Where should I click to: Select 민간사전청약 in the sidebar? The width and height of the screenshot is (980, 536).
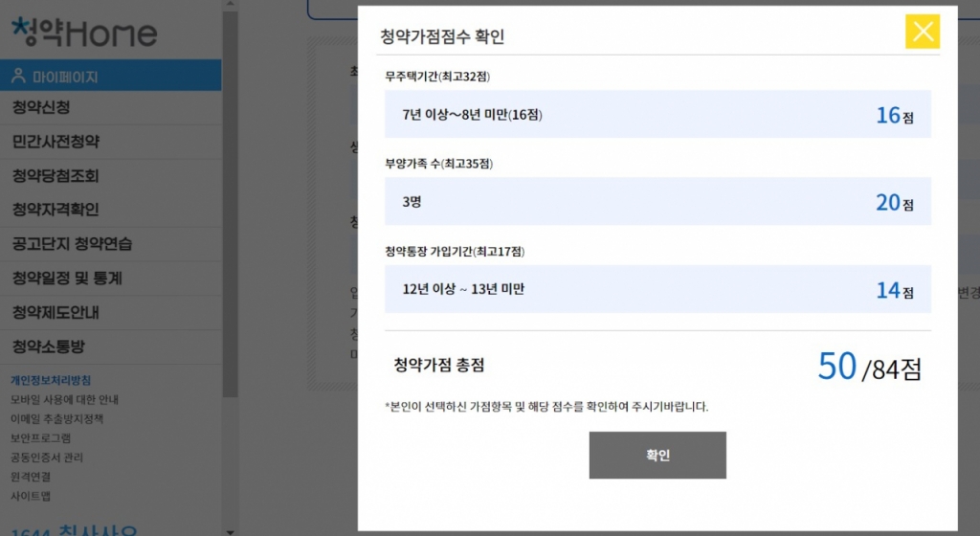pos(56,142)
